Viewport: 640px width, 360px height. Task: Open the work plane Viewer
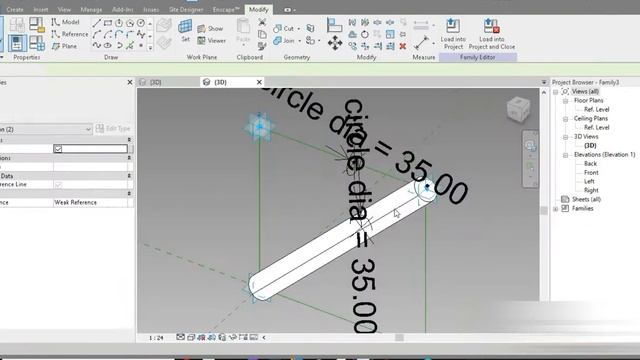pyautogui.click(x=211, y=40)
